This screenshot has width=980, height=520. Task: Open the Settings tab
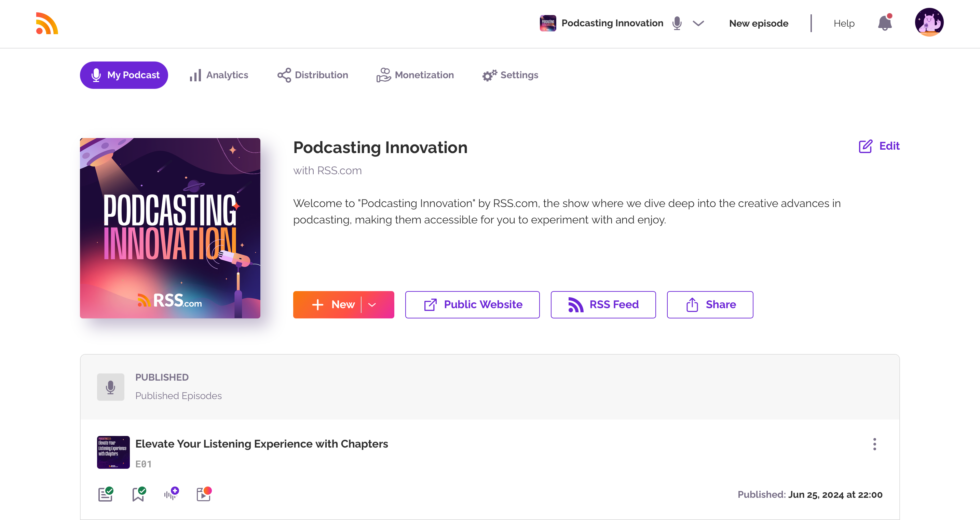click(x=510, y=75)
